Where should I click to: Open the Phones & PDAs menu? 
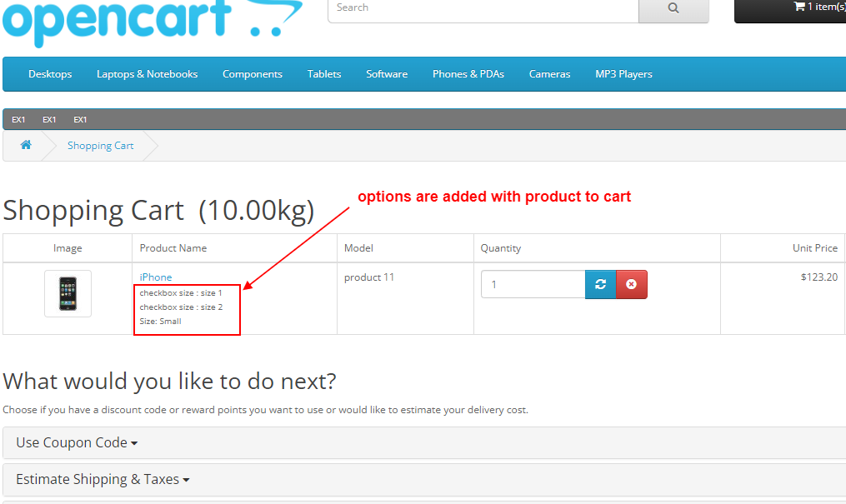(468, 74)
